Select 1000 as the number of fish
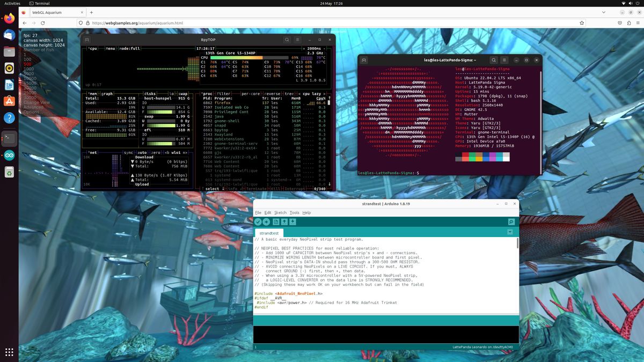The image size is (644, 362). click(x=28, y=69)
